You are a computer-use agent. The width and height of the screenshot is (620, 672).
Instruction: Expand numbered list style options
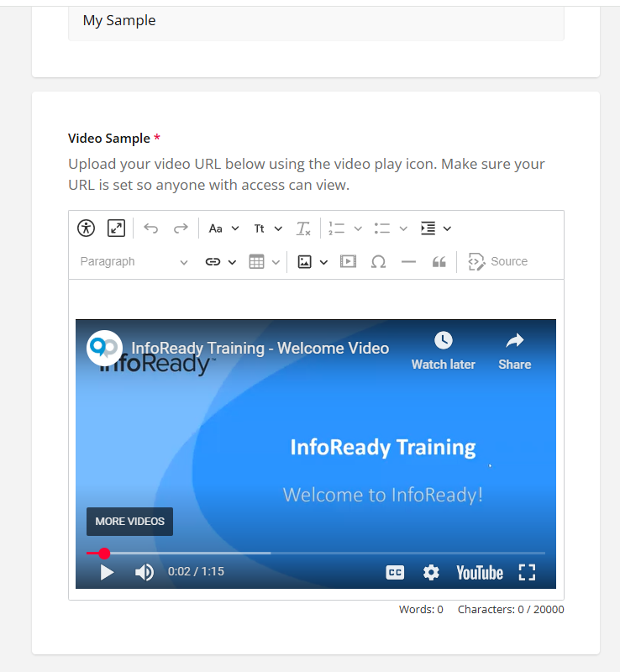358,228
